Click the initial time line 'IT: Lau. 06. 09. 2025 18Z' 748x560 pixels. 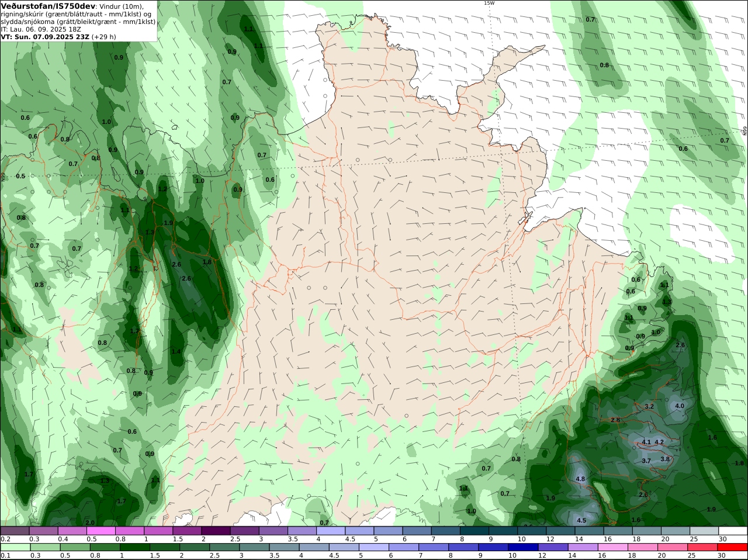pos(41,29)
